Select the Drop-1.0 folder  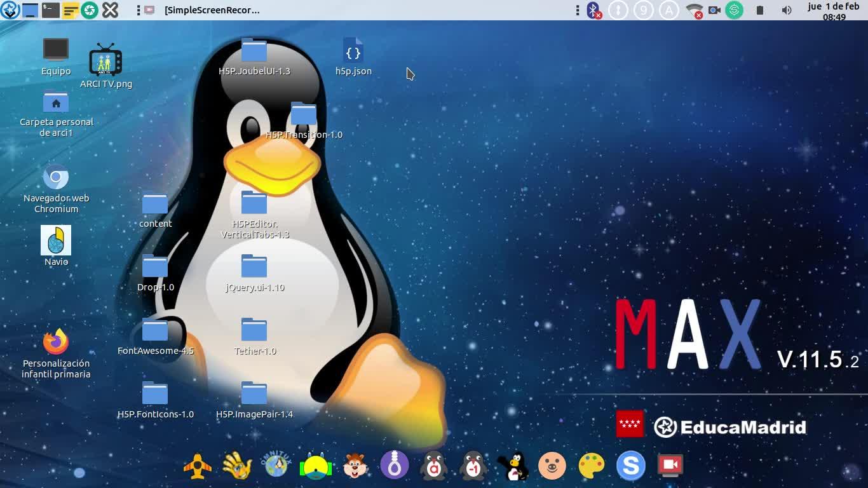click(x=155, y=273)
